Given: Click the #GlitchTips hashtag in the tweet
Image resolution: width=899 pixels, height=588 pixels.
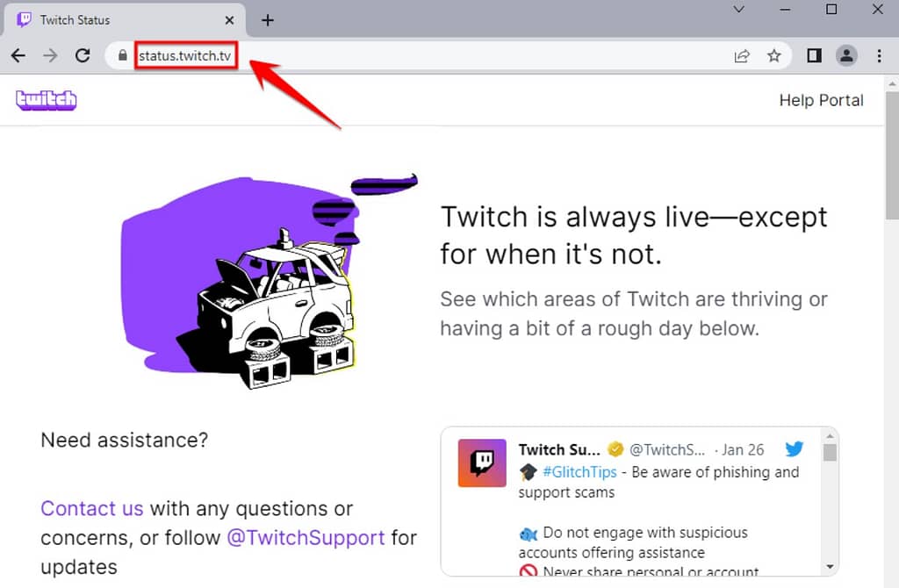Looking at the screenshot, I should tap(579, 471).
